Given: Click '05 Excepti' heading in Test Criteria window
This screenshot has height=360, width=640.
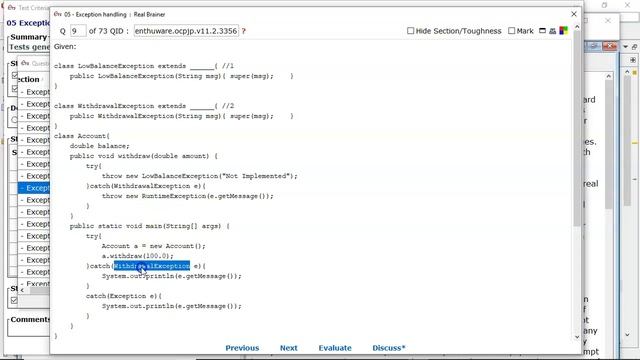Looking at the screenshot, I should point(28,23).
